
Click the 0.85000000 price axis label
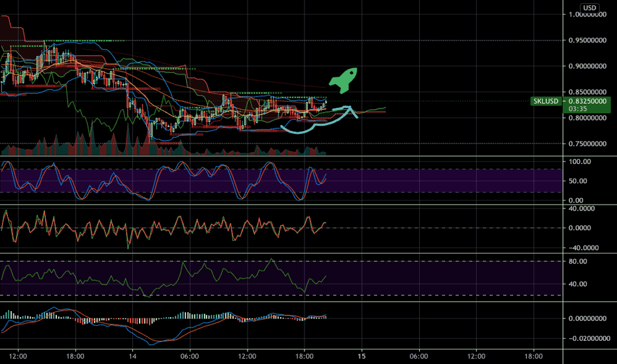point(587,92)
